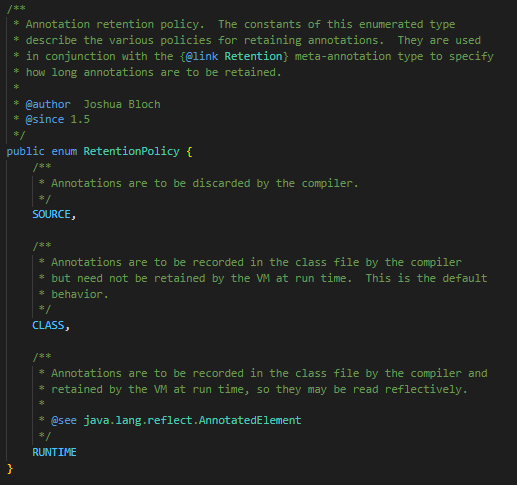
Task: Select the SOURCE enum constant
Action: (51, 214)
